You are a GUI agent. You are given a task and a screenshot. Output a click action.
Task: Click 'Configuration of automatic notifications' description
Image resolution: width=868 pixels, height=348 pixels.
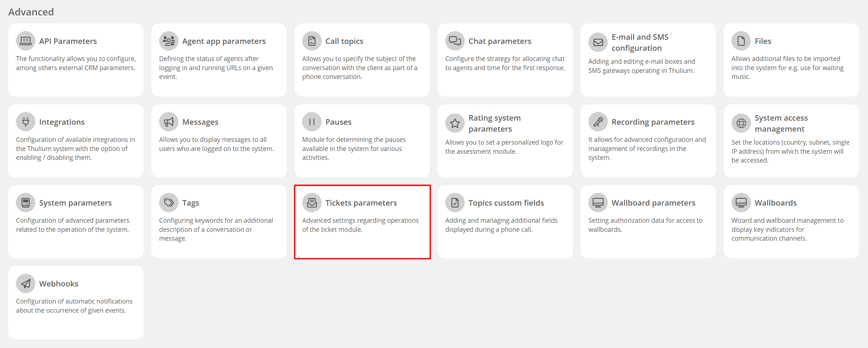coord(74,305)
